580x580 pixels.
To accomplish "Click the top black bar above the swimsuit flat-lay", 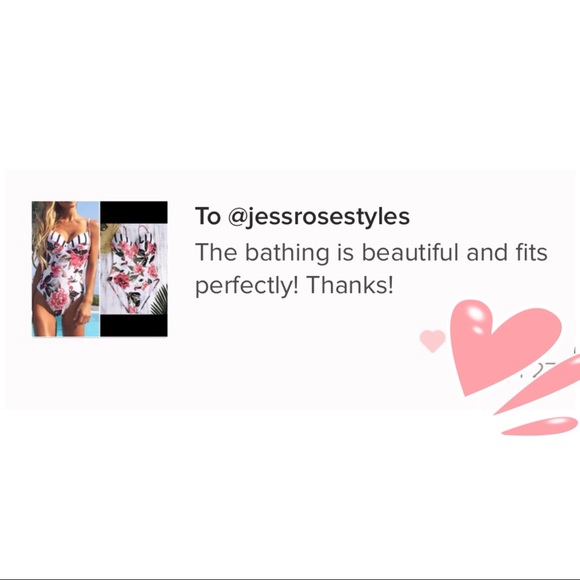I will point(134,212).
